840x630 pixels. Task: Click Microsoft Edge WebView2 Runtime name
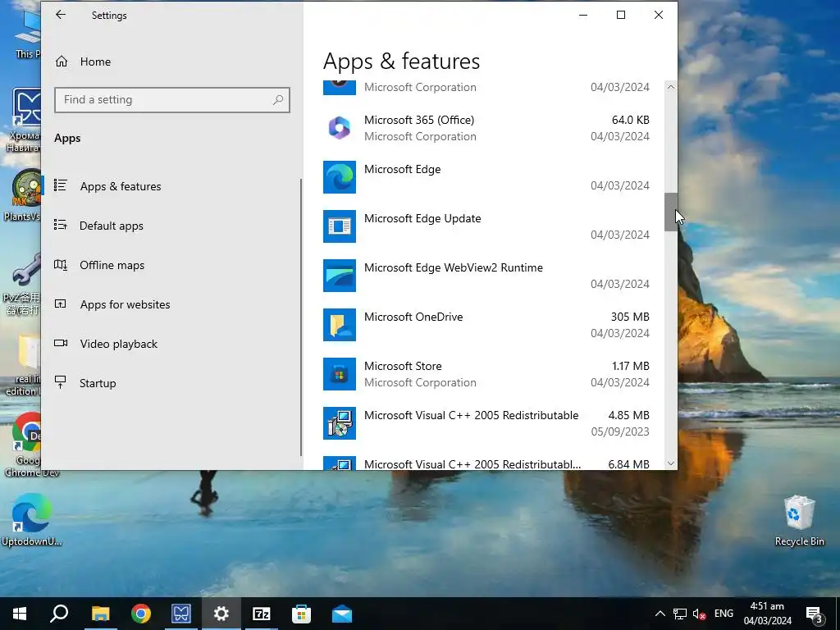[x=453, y=268]
